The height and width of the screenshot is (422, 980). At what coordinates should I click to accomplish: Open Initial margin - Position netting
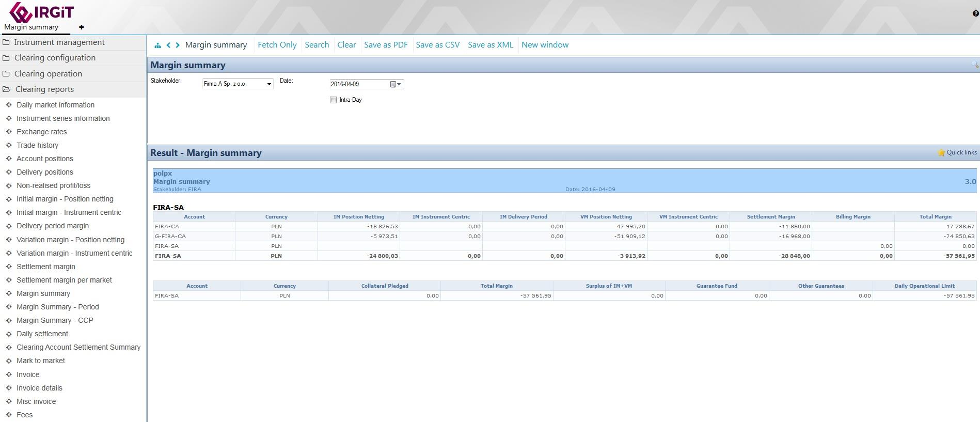coord(65,199)
